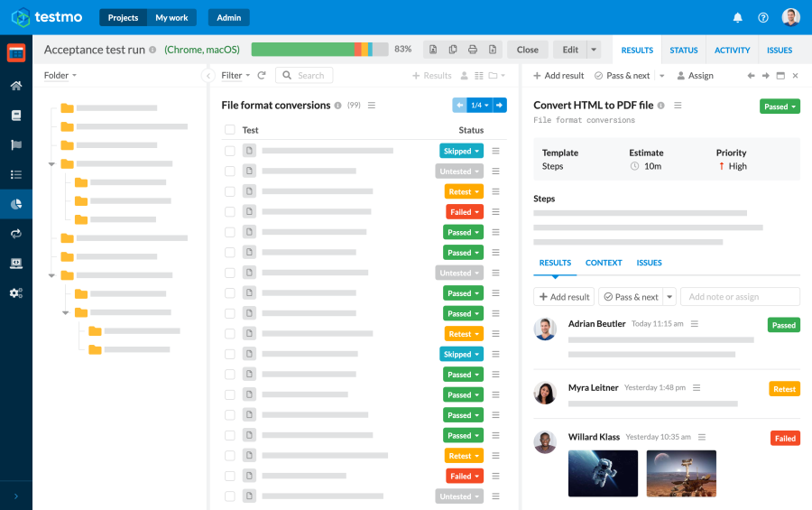Viewport: 812px width, 510px height.
Task: Open the milestones flag icon in sidebar
Action: tap(15, 144)
